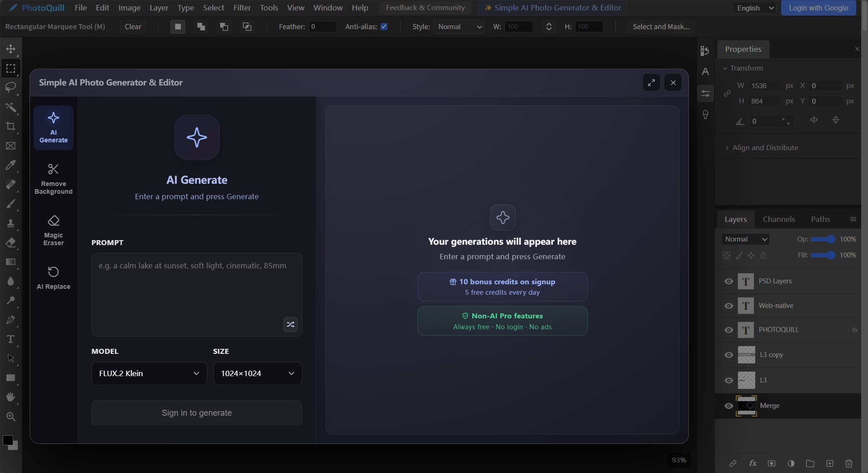Select the Lasso tool
Viewport: 868px width, 473px height.
[10, 87]
